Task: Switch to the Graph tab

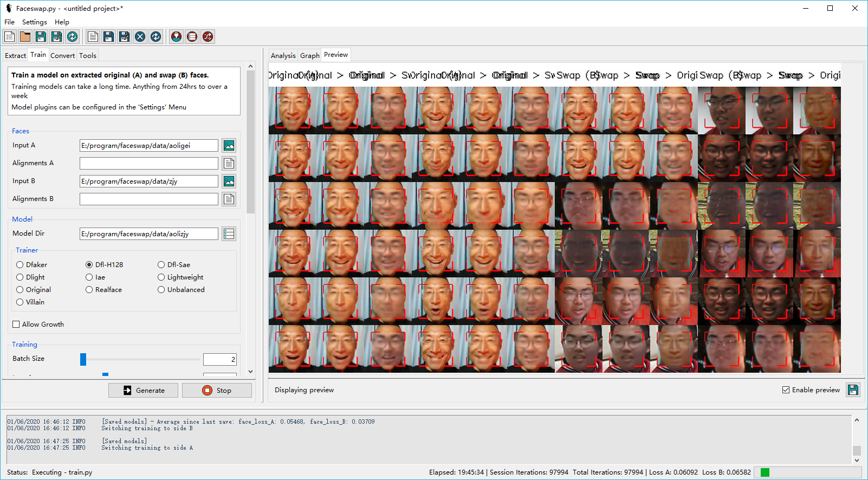Action: pyautogui.click(x=309, y=55)
